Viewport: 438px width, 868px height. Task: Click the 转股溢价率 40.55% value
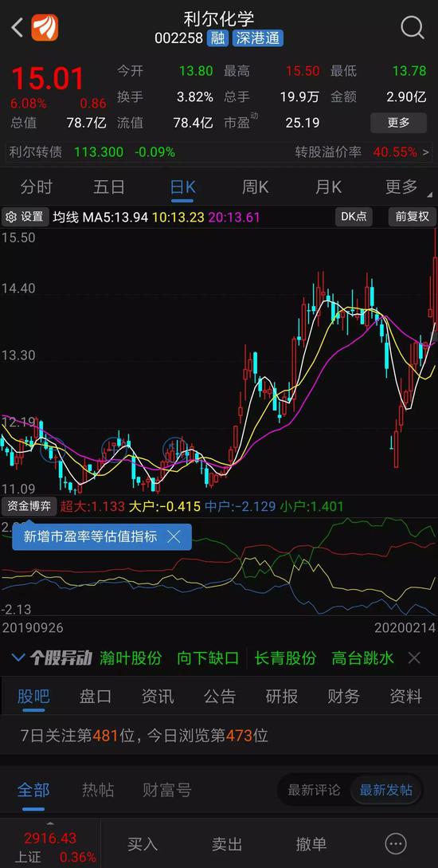pos(395,152)
